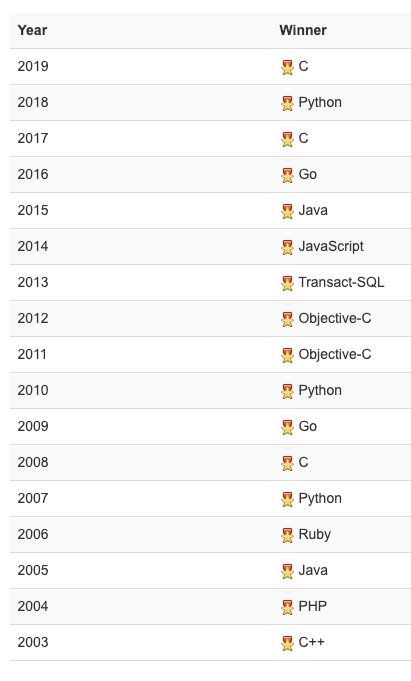The height and width of the screenshot is (681, 411).
Task: Click the medal icon in the 2006 Ruby row
Action: (x=287, y=536)
